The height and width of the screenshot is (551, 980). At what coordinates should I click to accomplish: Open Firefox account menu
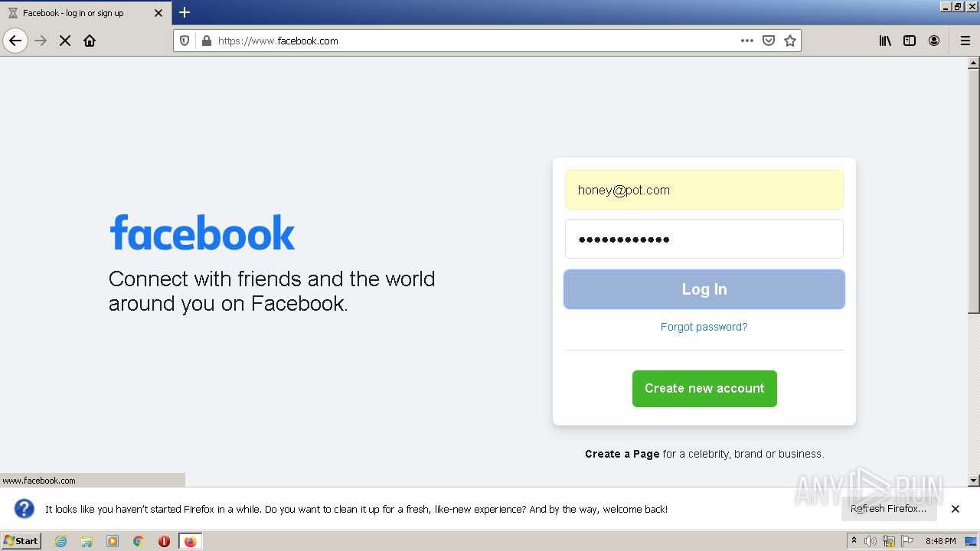pyautogui.click(x=934, y=41)
